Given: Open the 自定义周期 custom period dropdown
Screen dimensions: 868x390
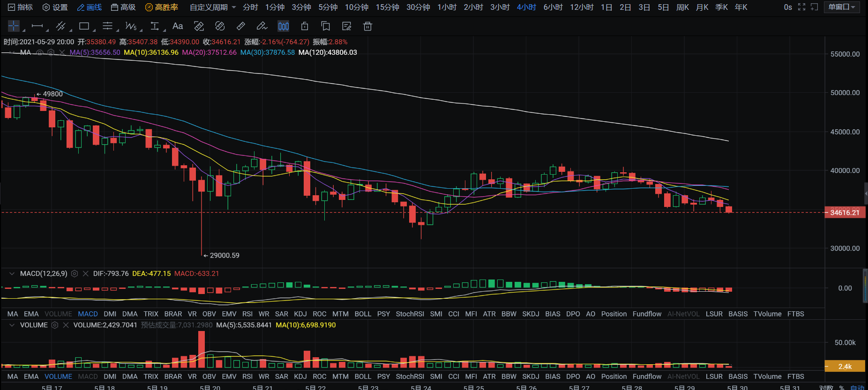Looking at the screenshot, I should [x=213, y=7].
